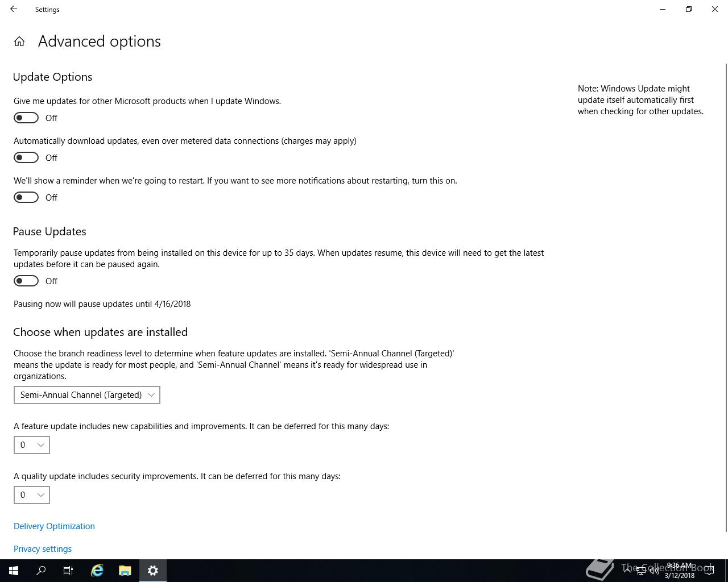Open the Privacy settings link
The height and width of the screenshot is (582, 728).
point(43,549)
